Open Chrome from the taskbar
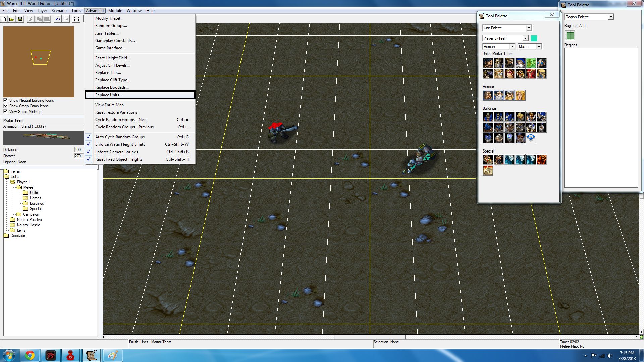 30,355
